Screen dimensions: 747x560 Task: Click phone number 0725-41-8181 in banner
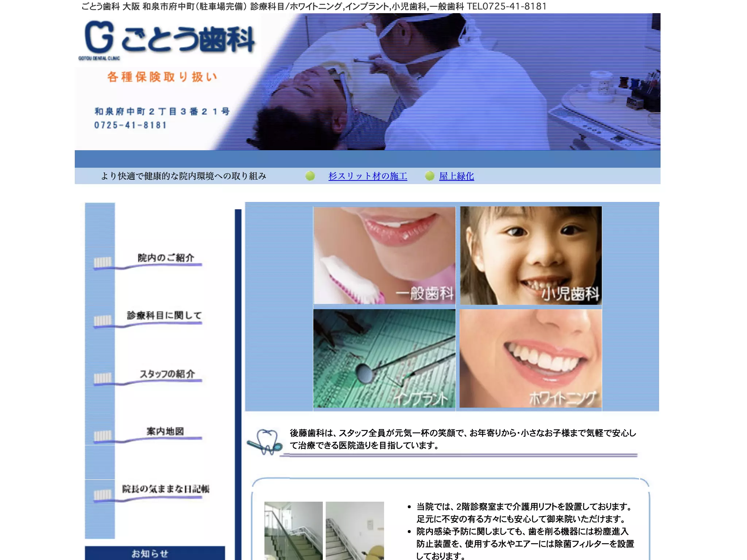(x=131, y=125)
